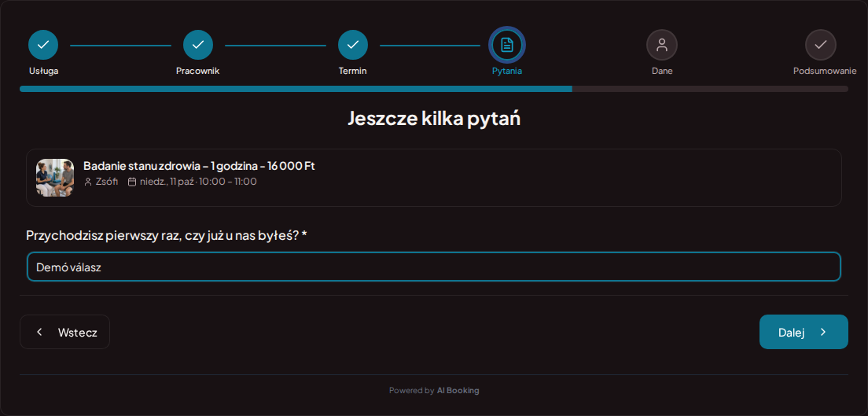Click the Dane step label

662,71
